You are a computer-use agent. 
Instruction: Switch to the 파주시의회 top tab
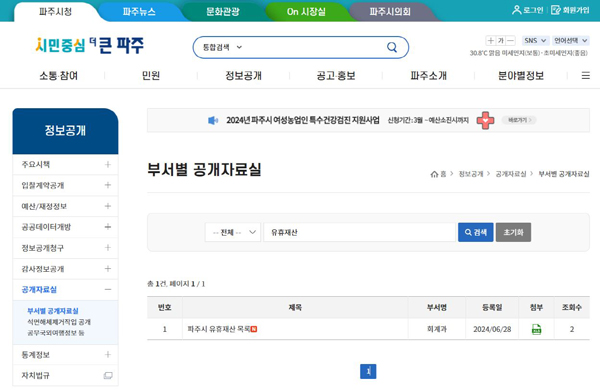[x=390, y=12]
